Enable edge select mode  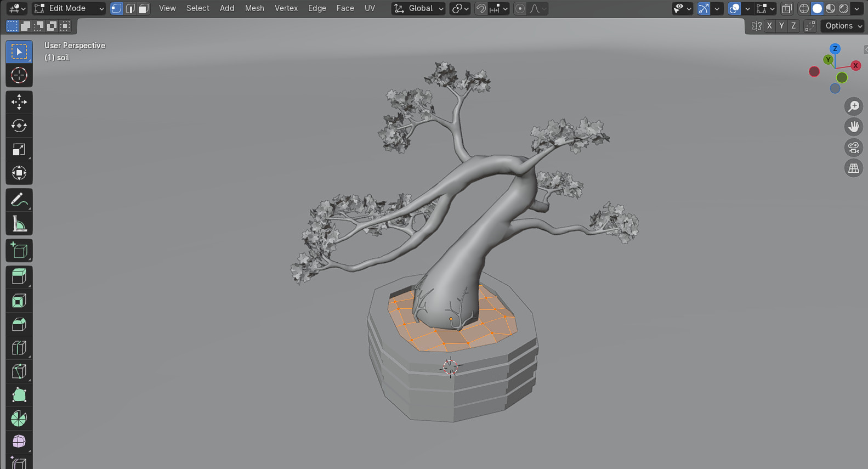(130, 8)
